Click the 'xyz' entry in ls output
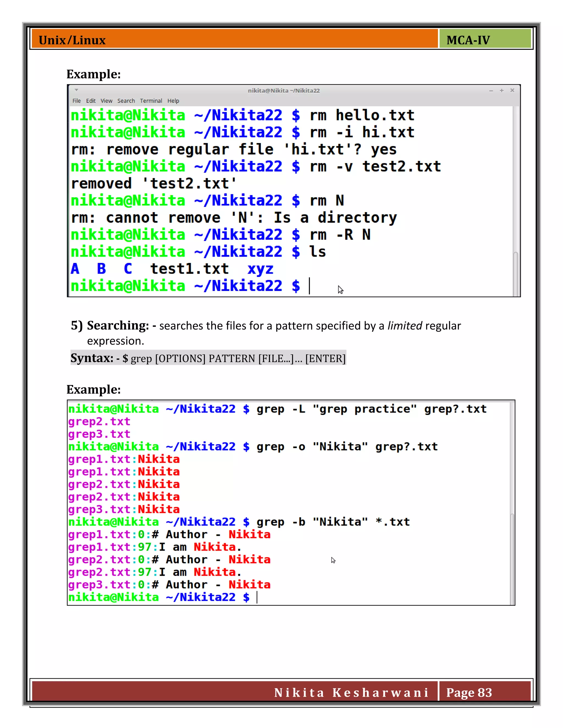This screenshot has width=563, height=728. [x=261, y=269]
